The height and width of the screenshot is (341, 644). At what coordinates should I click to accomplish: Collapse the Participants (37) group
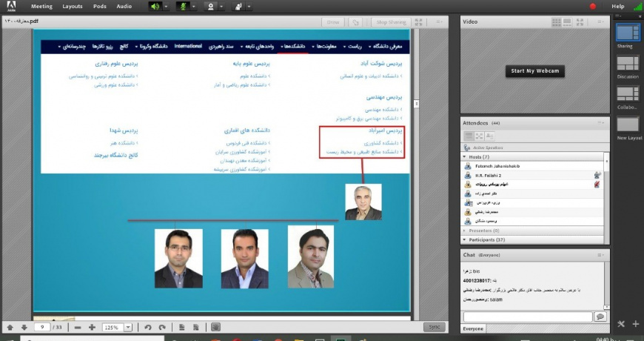465,239
